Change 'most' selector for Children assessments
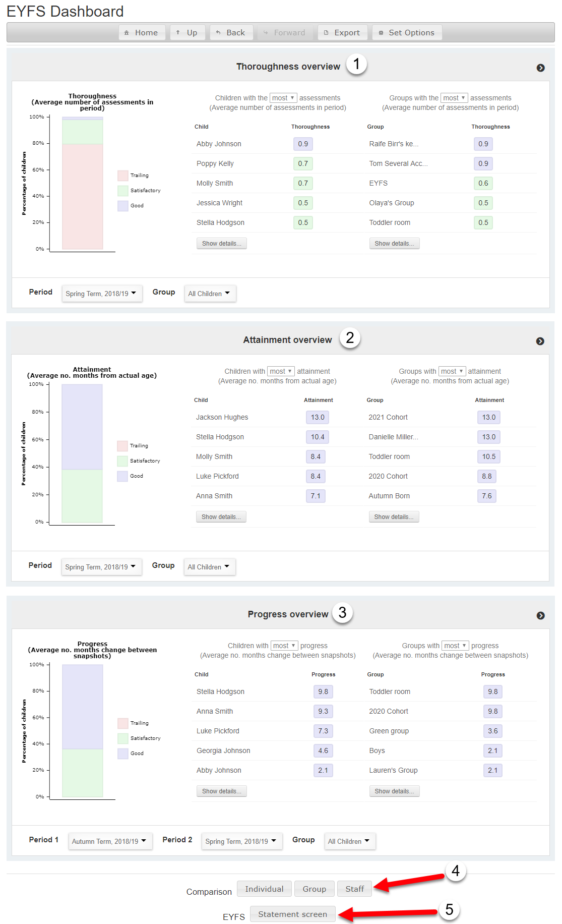This screenshot has width=562, height=924. 283,98
